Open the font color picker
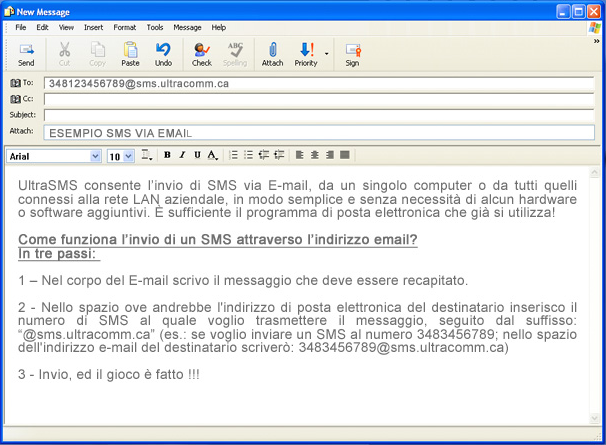Image resolution: width=606 pixels, height=445 pixels. pyautogui.click(x=212, y=155)
